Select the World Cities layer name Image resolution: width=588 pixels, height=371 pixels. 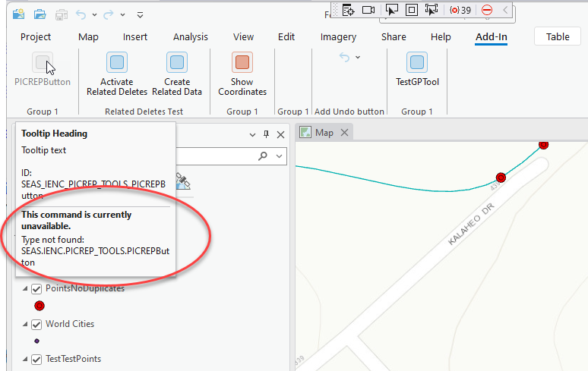(70, 324)
